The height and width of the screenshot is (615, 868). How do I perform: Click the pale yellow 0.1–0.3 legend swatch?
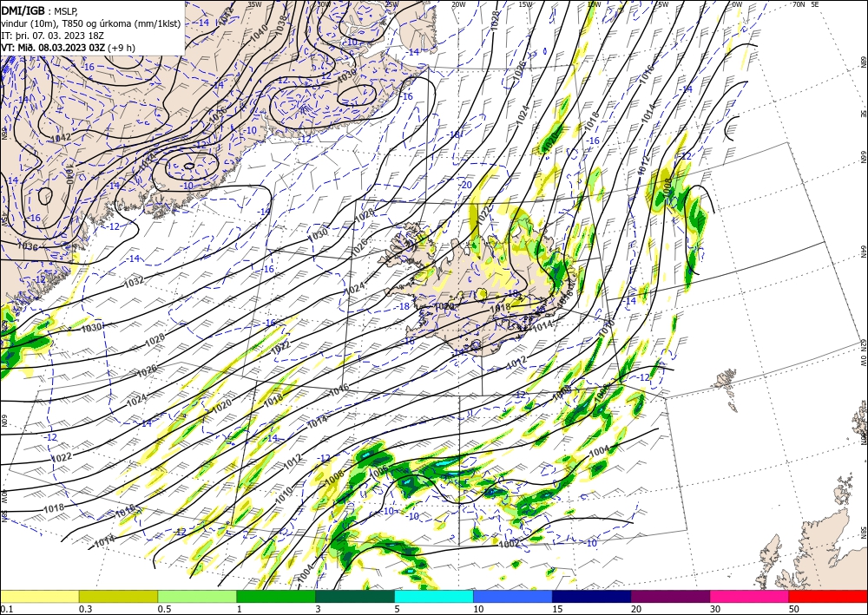[x=39, y=596]
